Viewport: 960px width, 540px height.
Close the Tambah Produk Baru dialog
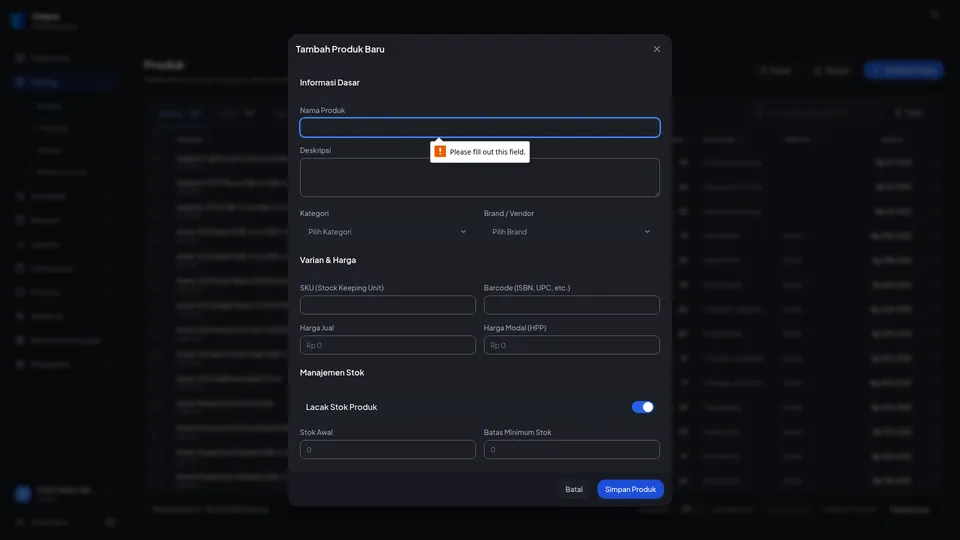(656, 49)
